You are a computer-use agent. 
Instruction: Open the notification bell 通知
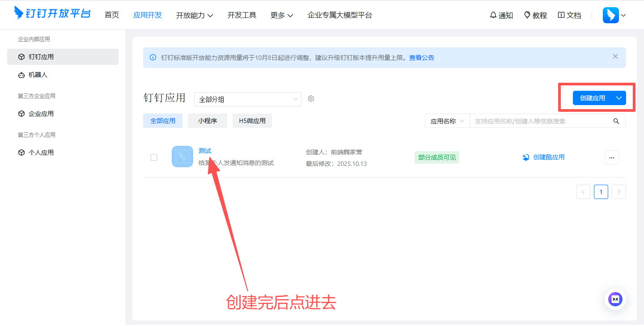tap(501, 15)
